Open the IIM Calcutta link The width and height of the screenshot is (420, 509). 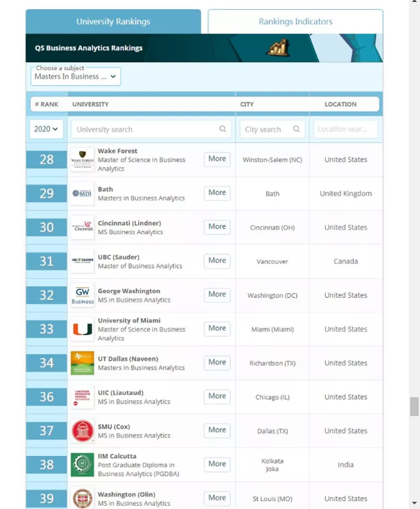117,456
